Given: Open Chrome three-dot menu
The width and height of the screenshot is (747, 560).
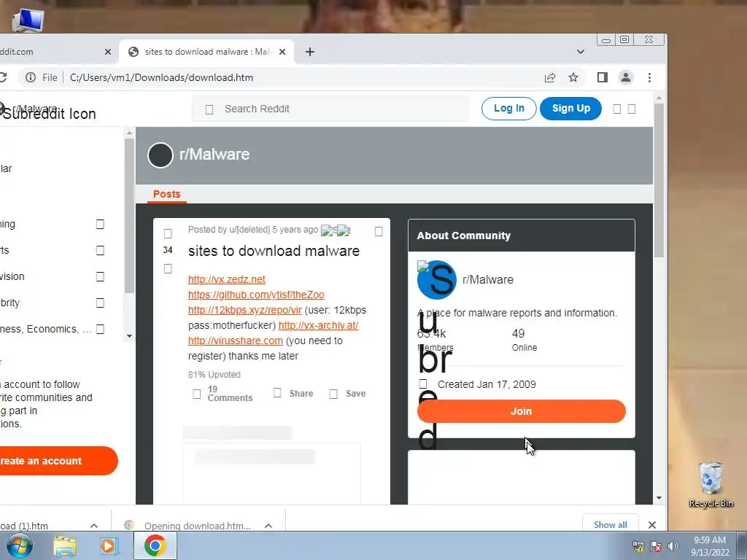Looking at the screenshot, I should tap(649, 77).
